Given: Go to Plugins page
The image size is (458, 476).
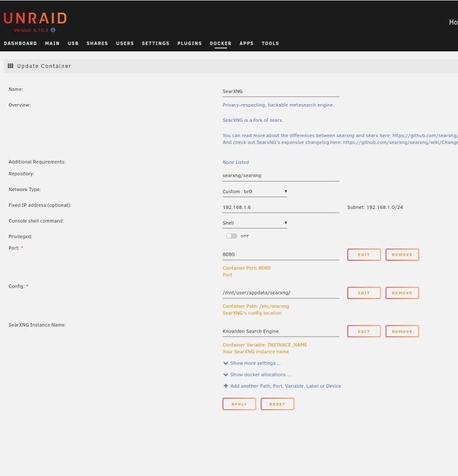Looking at the screenshot, I should [190, 43].
